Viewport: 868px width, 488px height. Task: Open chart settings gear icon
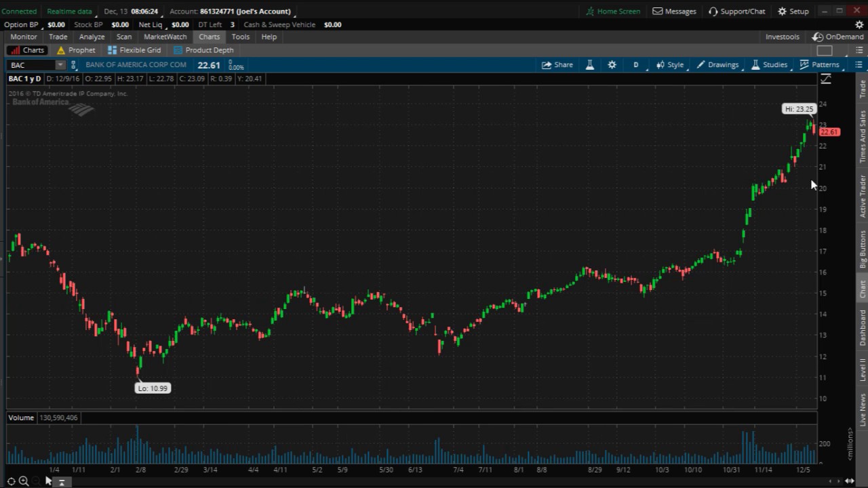(612, 65)
